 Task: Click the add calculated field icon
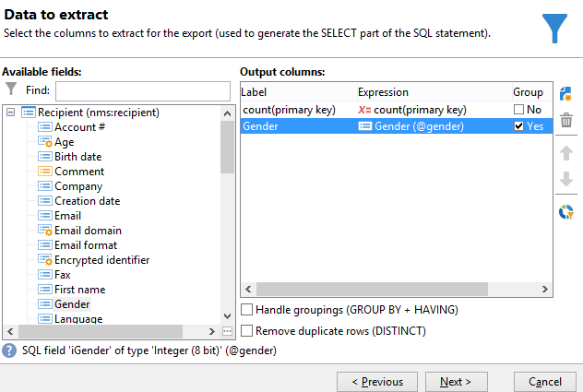click(566, 94)
